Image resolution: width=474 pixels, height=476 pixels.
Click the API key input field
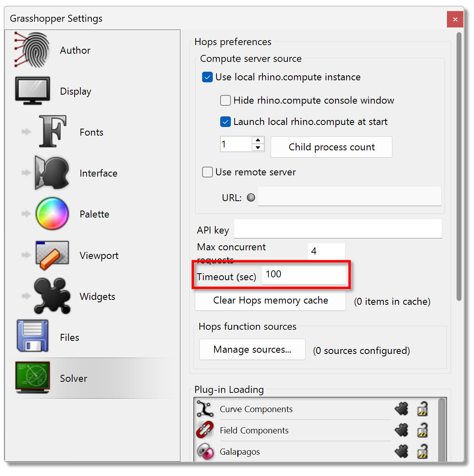point(337,229)
